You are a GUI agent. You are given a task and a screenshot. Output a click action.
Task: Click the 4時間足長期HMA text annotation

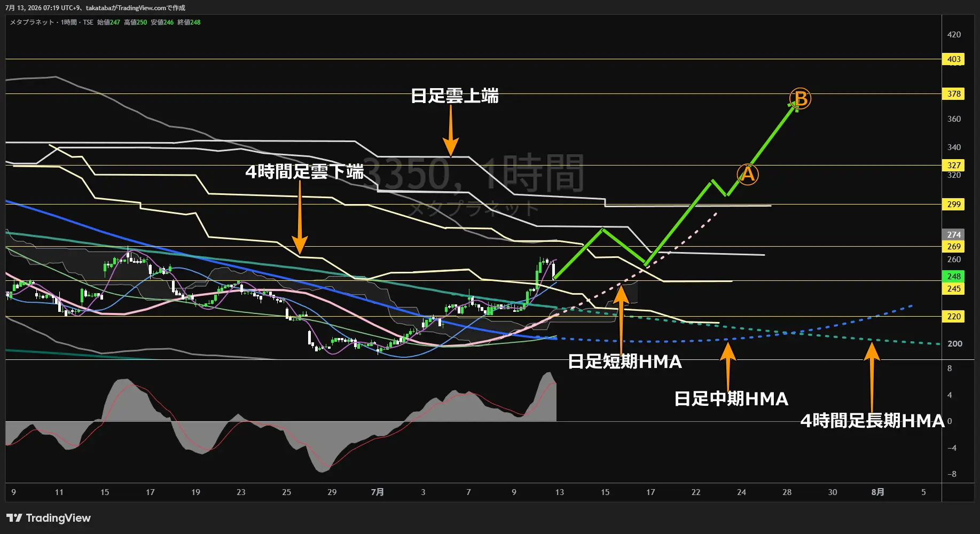click(872, 421)
